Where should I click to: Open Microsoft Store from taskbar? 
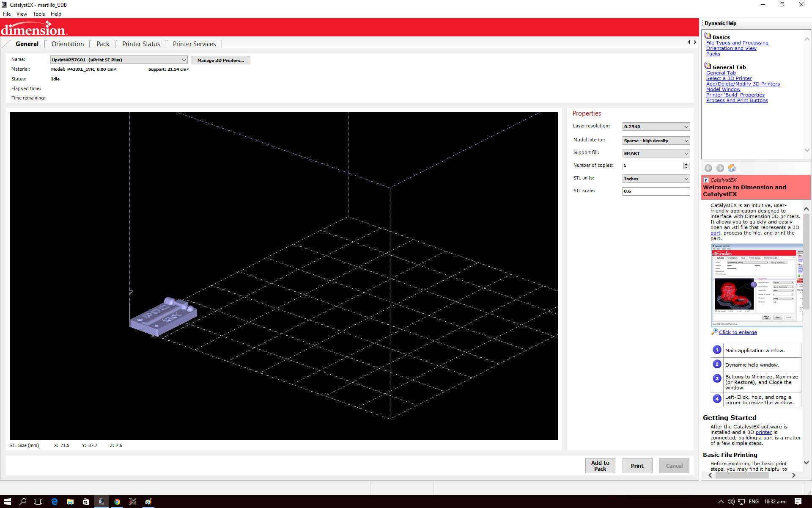point(85,502)
